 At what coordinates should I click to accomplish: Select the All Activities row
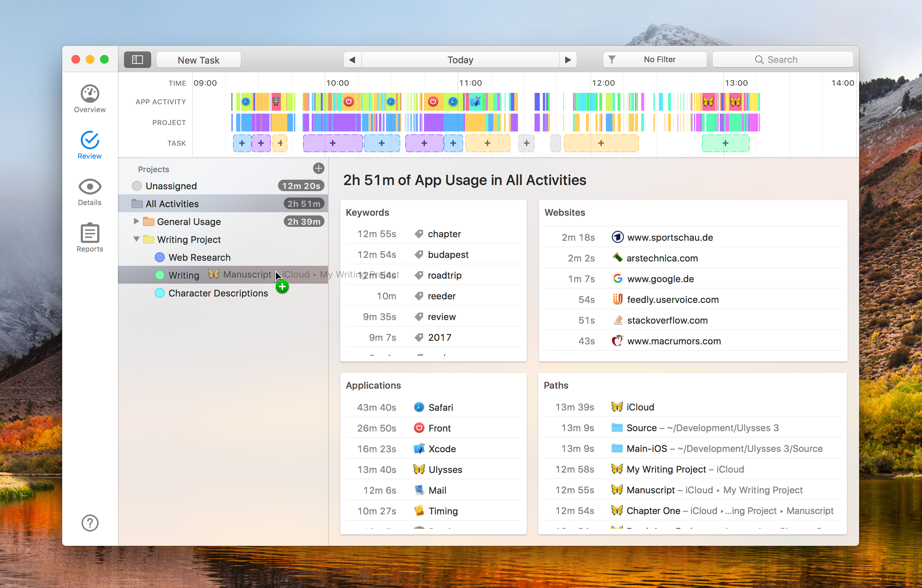223,204
